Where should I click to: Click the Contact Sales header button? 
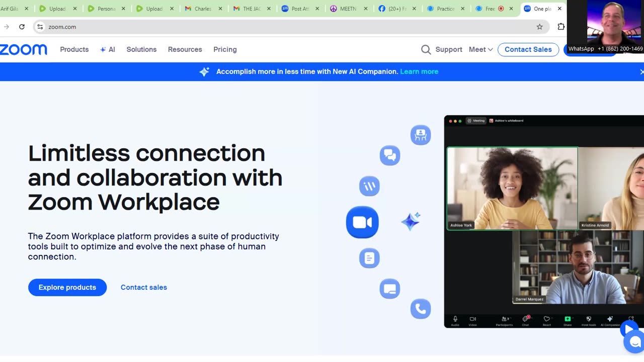click(x=528, y=49)
